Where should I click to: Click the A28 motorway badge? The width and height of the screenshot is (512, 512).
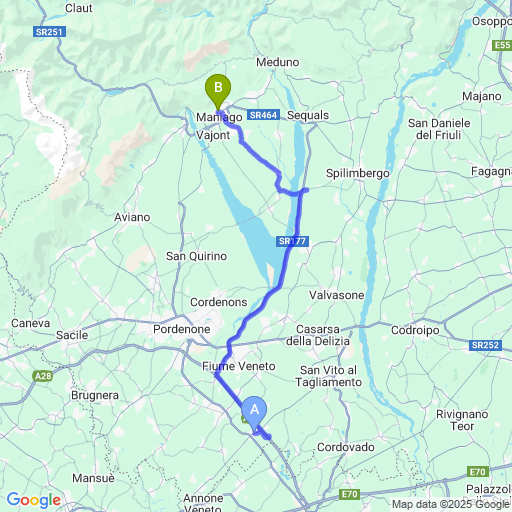click(x=43, y=376)
